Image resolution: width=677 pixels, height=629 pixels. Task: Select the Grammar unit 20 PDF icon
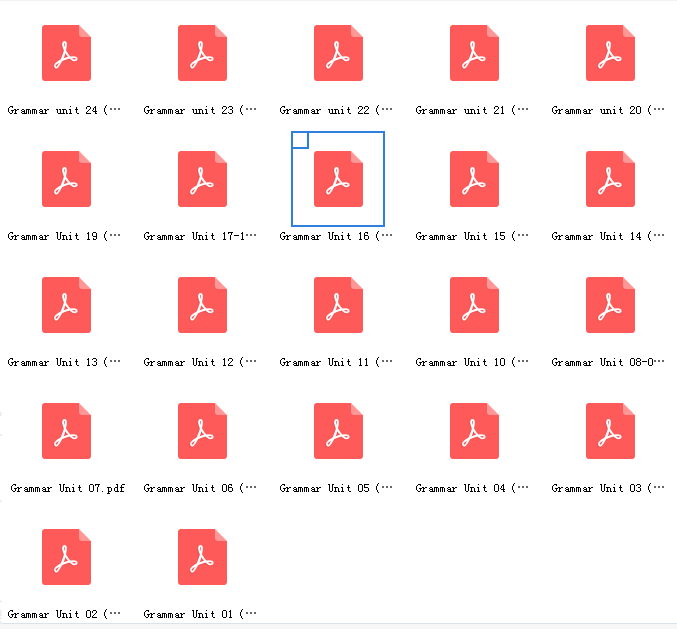click(611, 53)
